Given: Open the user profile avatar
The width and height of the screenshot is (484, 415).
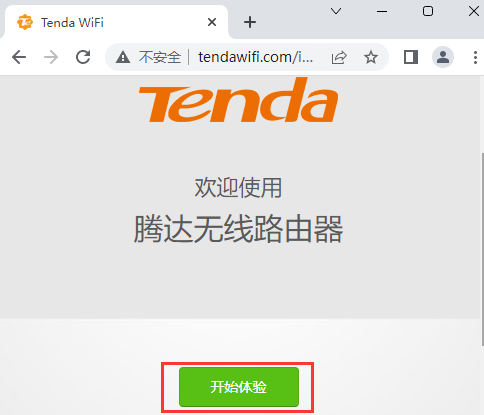Looking at the screenshot, I should pos(443,57).
